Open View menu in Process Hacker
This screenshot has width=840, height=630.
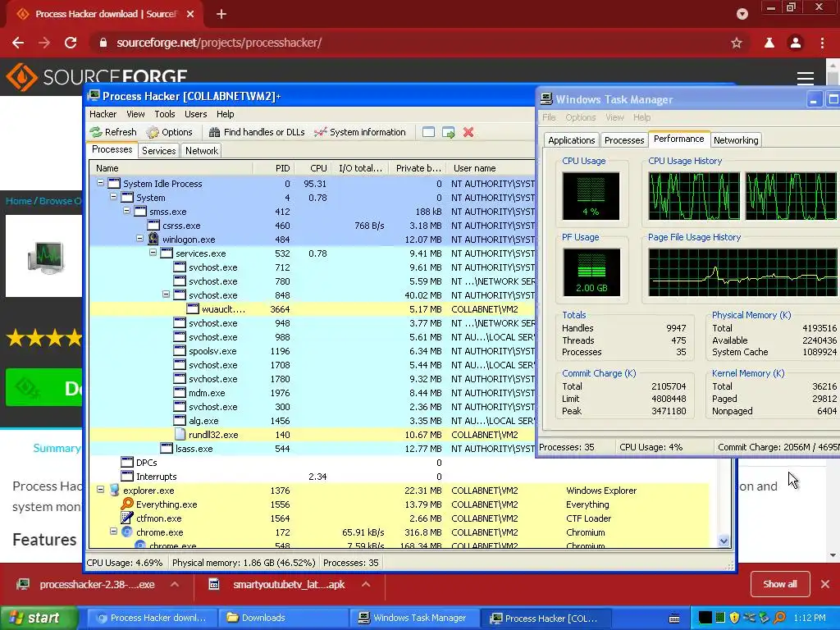point(135,114)
